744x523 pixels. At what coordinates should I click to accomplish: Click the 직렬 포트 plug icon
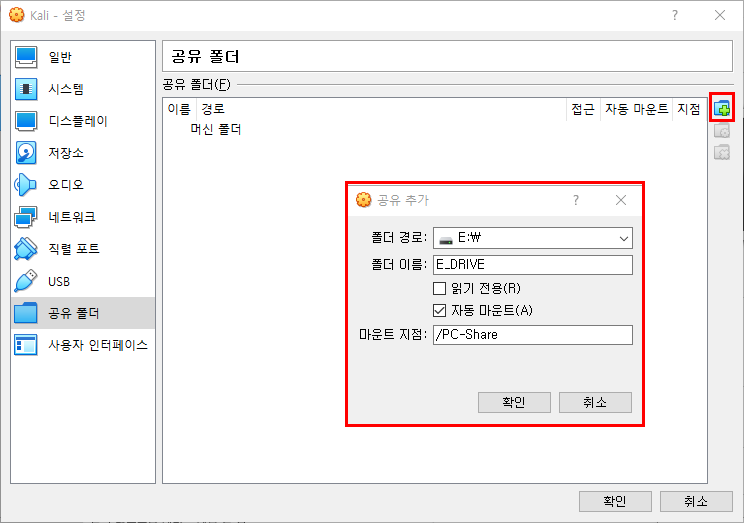tap(26, 249)
